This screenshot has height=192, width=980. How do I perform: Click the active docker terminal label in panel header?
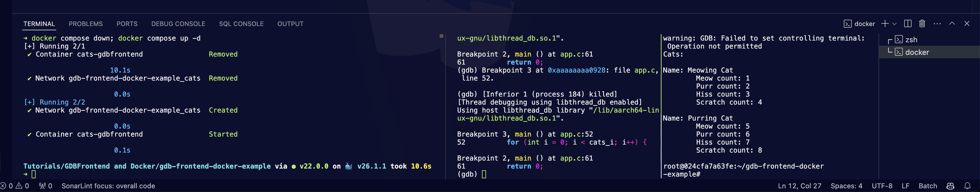[859, 24]
